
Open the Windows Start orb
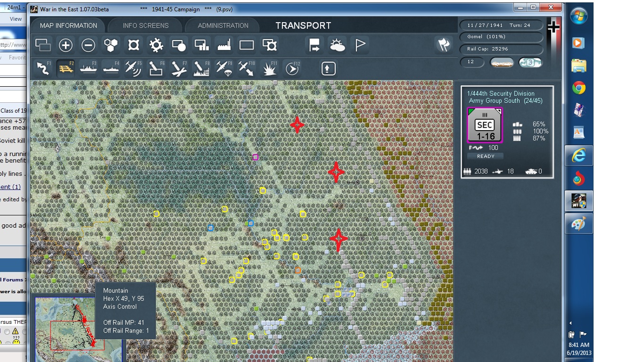(579, 16)
